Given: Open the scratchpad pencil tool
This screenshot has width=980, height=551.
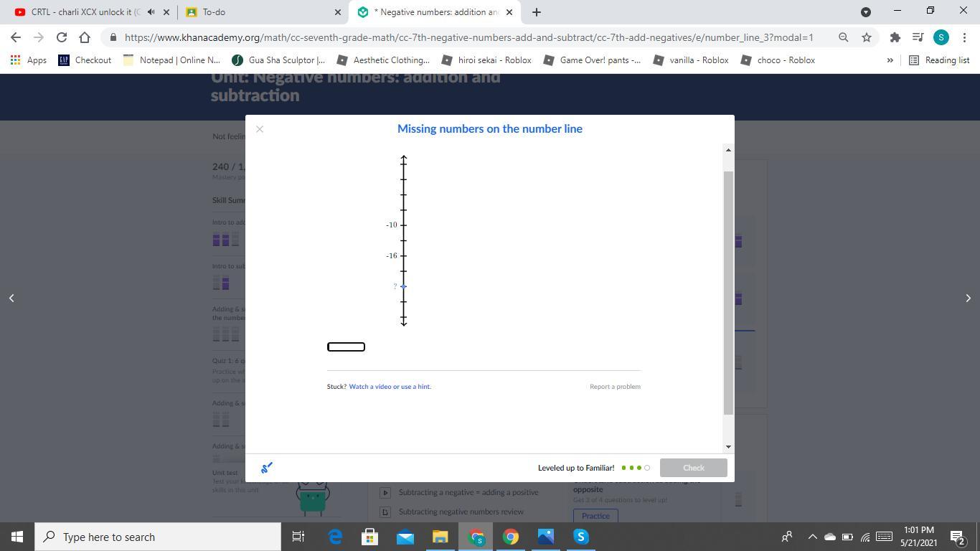Looking at the screenshot, I should coord(266,468).
